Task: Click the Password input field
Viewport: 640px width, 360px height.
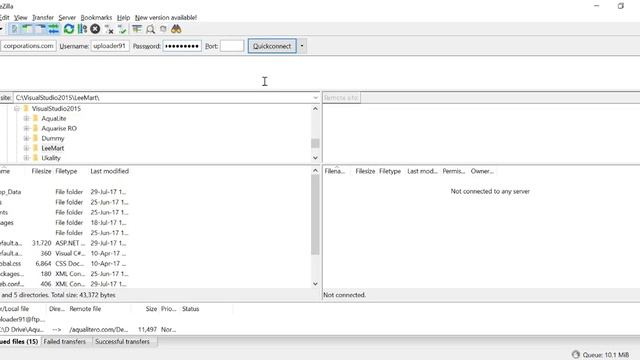Action: [182, 46]
